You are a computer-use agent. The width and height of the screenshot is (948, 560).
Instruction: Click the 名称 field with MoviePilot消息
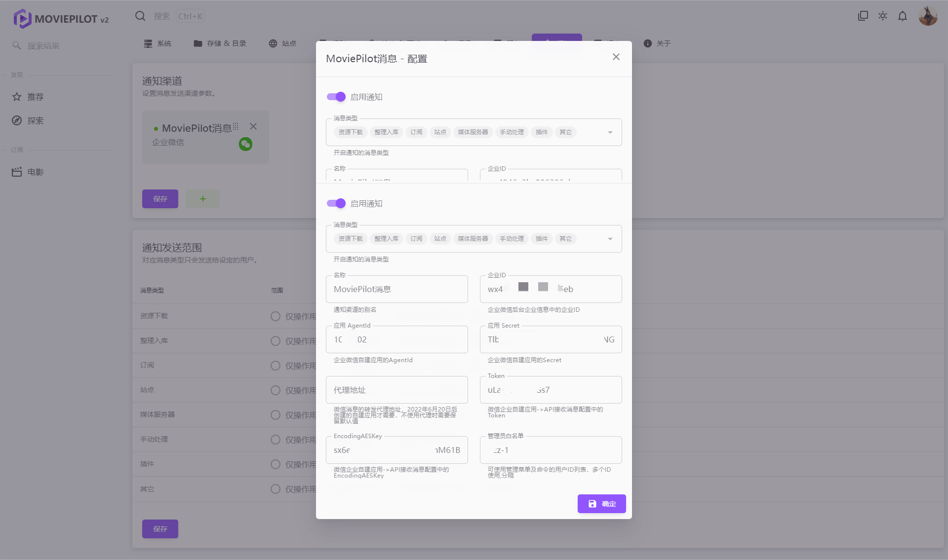396,289
